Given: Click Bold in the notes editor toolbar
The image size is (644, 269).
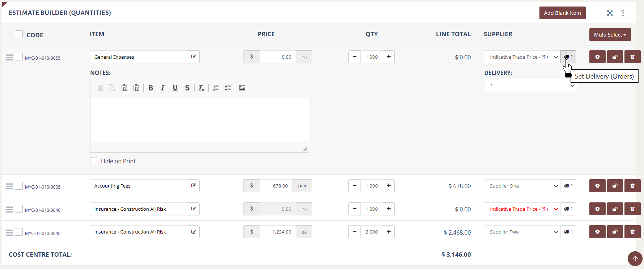Looking at the screenshot, I should 151,88.
